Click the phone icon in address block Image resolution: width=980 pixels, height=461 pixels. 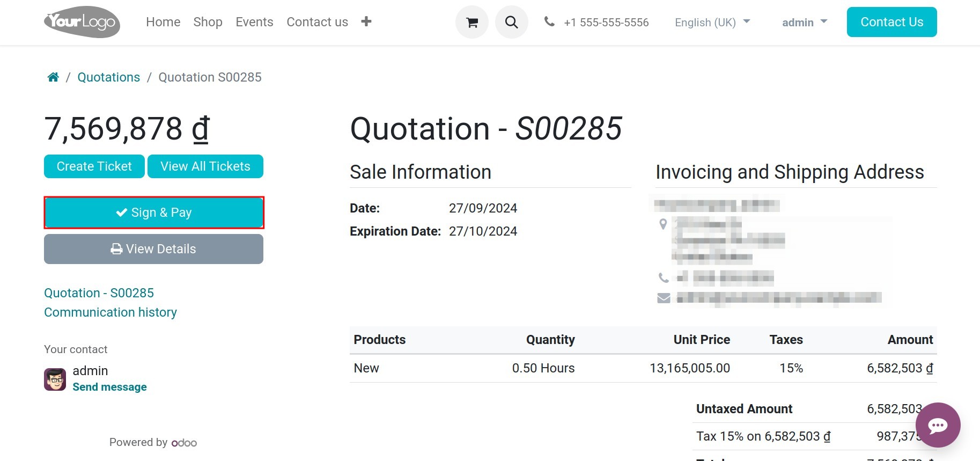(x=664, y=277)
